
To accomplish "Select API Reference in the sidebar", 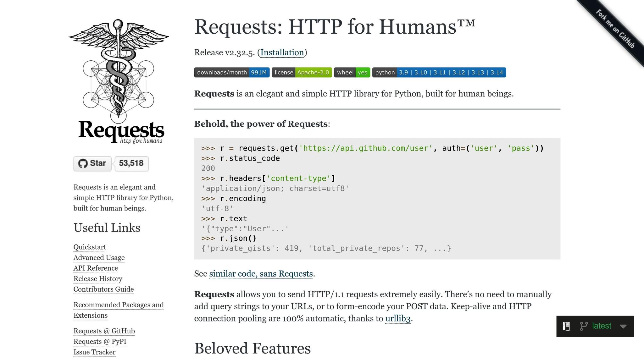I will click(95, 268).
